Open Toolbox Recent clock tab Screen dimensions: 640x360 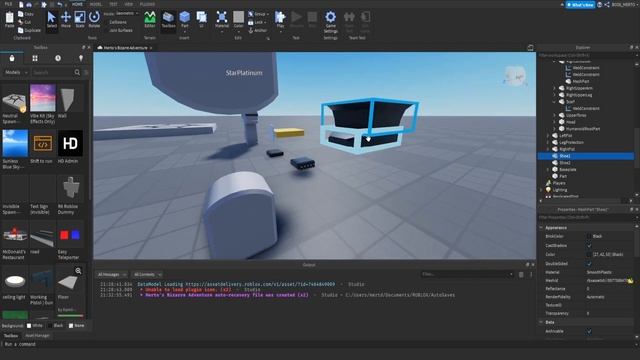pos(58,58)
